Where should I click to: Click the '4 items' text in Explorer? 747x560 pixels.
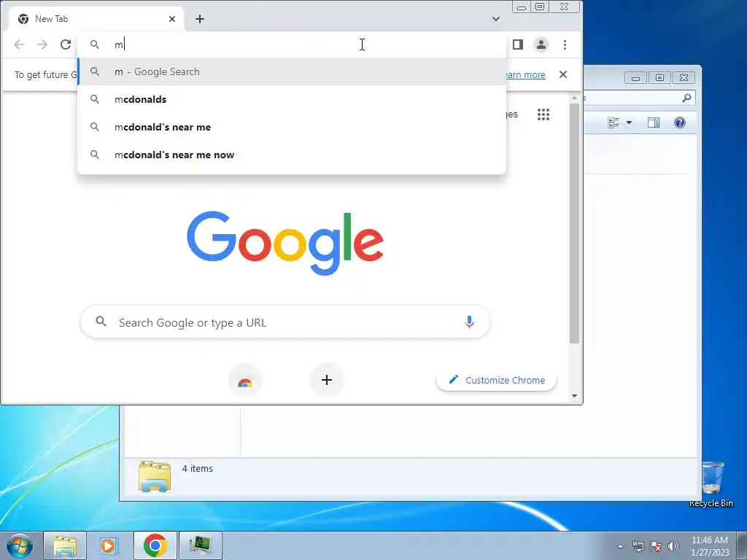(x=197, y=469)
